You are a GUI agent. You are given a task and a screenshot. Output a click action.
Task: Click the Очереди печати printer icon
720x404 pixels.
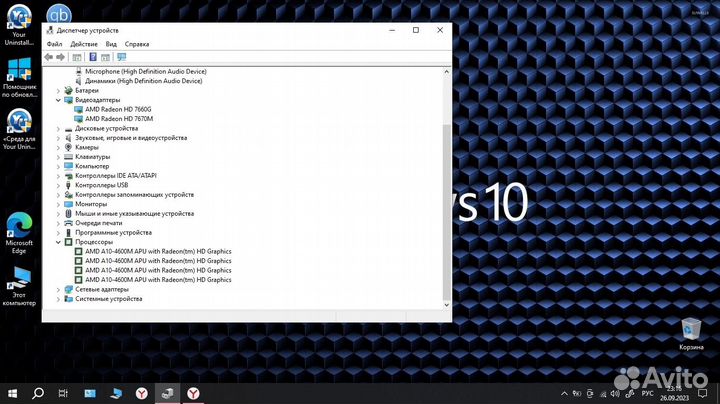68,223
